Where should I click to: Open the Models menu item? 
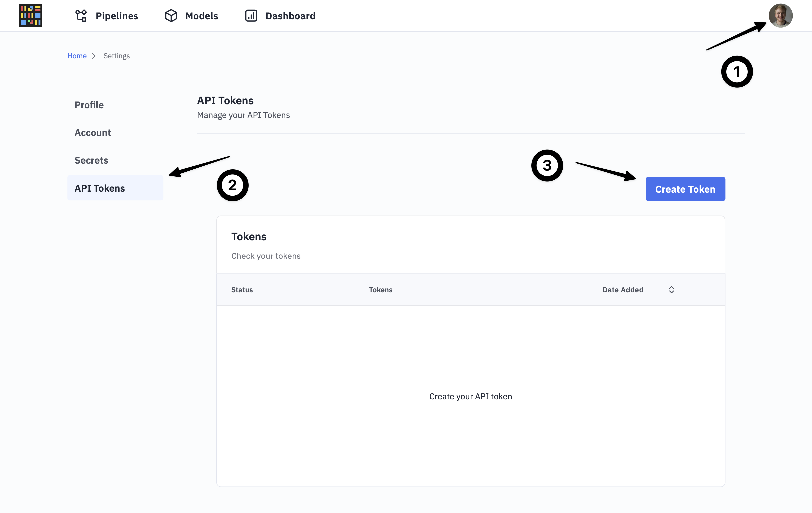click(x=202, y=16)
